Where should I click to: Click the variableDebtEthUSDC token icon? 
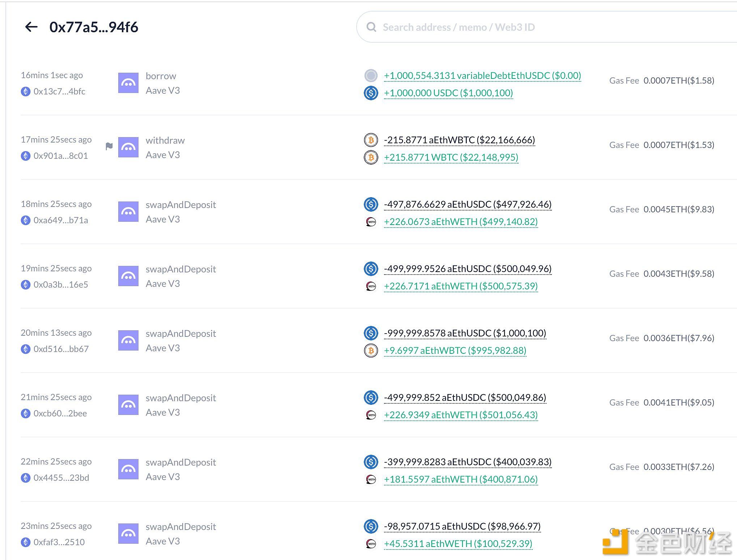click(x=371, y=76)
